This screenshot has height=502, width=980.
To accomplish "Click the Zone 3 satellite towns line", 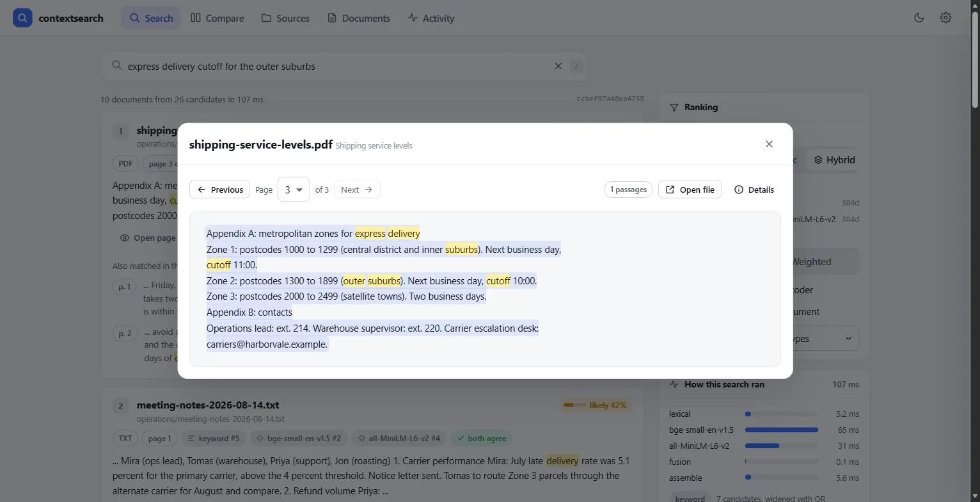I will pyautogui.click(x=346, y=296).
